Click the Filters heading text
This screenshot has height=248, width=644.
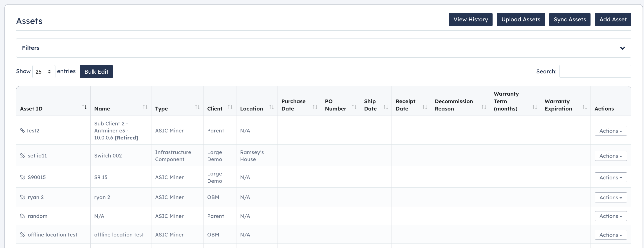point(31,48)
